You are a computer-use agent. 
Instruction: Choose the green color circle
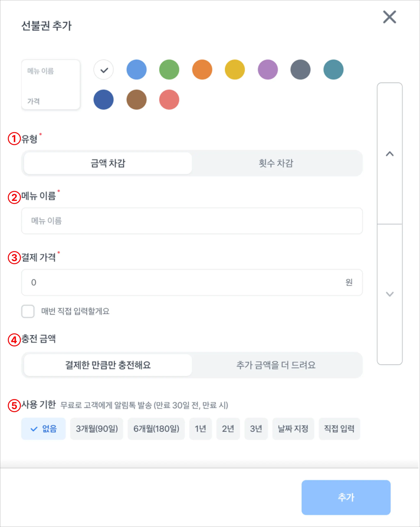click(x=169, y=70)
